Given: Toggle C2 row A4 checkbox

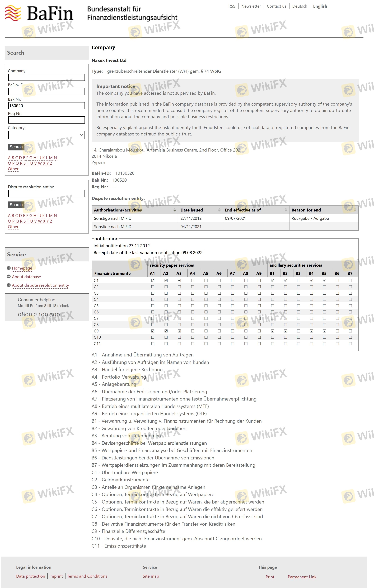Looking at the screenshot, I should coord(193,287).
